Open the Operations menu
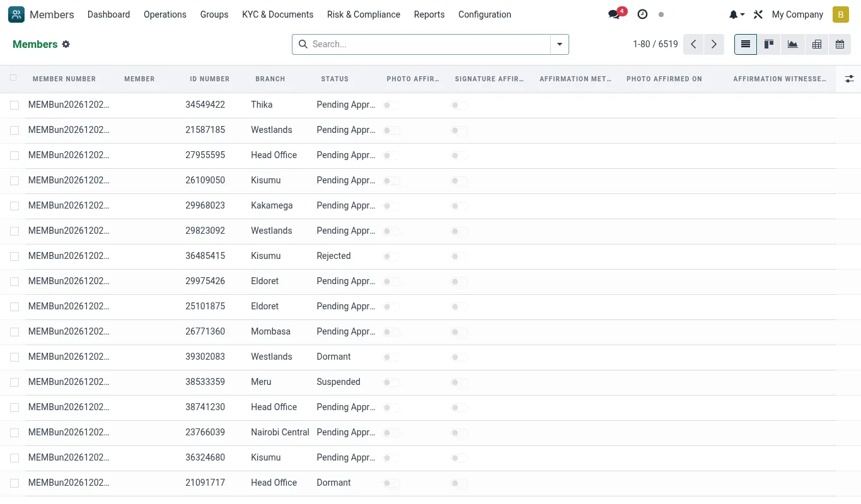 pyautogui.click(x=165, y=14)
